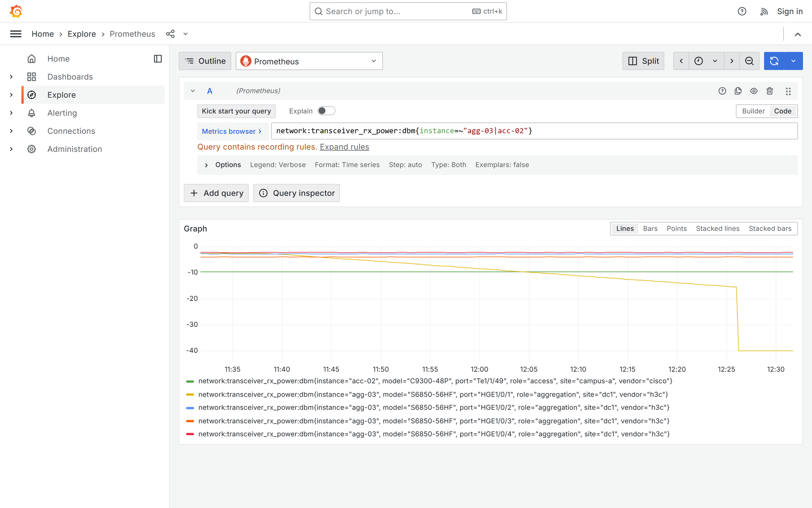The height and width of the screenshot is (508, 812).
Task: Shift time range forwards arrow
Action: point(732,61)
